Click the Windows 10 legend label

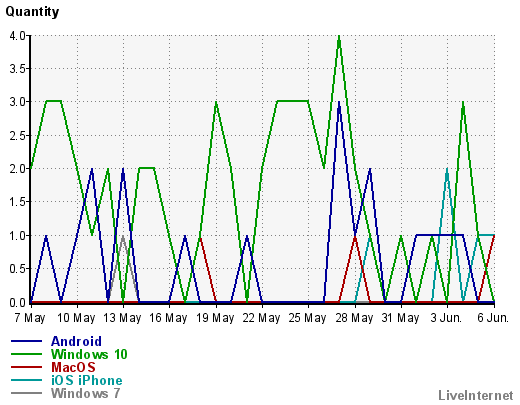click(x=89, y=354)
